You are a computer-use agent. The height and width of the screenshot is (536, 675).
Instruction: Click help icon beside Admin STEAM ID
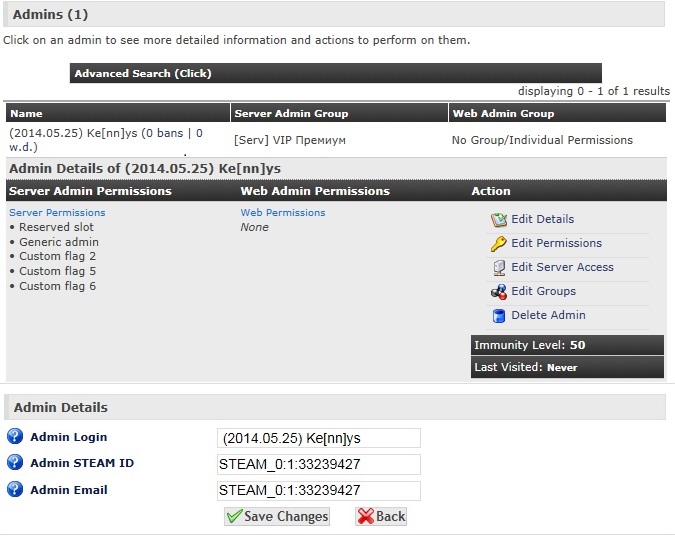(14, 463)
